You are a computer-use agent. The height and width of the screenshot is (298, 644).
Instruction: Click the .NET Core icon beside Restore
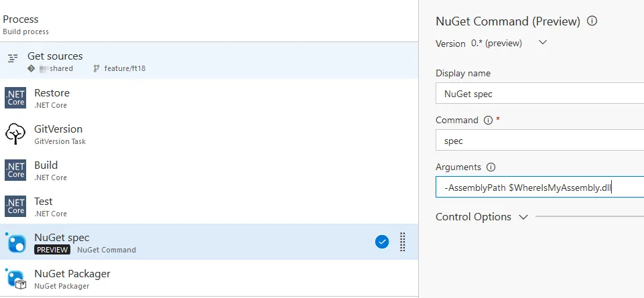point(15,98)
